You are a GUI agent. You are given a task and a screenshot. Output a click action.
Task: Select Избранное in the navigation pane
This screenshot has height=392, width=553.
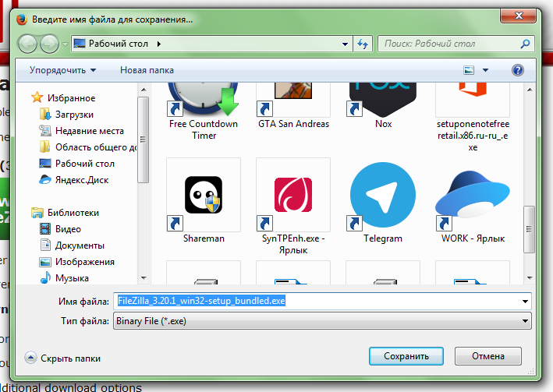coord(63,98)
